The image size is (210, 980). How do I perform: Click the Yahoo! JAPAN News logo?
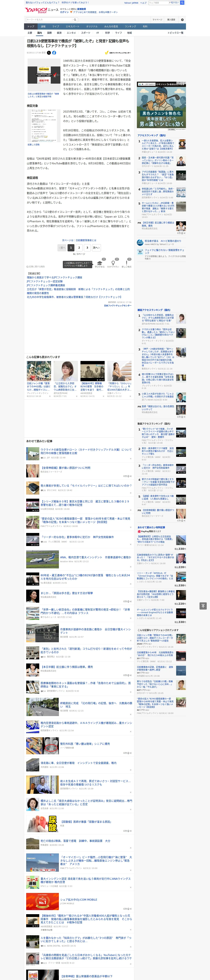(x=42, y=10)
